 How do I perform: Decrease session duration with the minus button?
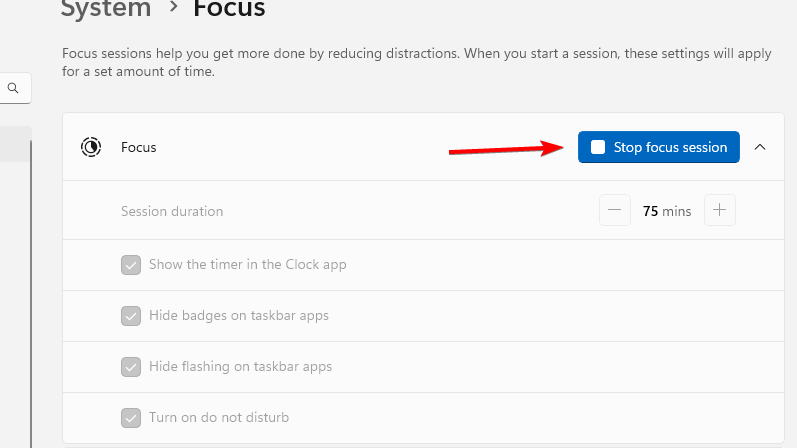pyautogui.click(x=614, y=211)
